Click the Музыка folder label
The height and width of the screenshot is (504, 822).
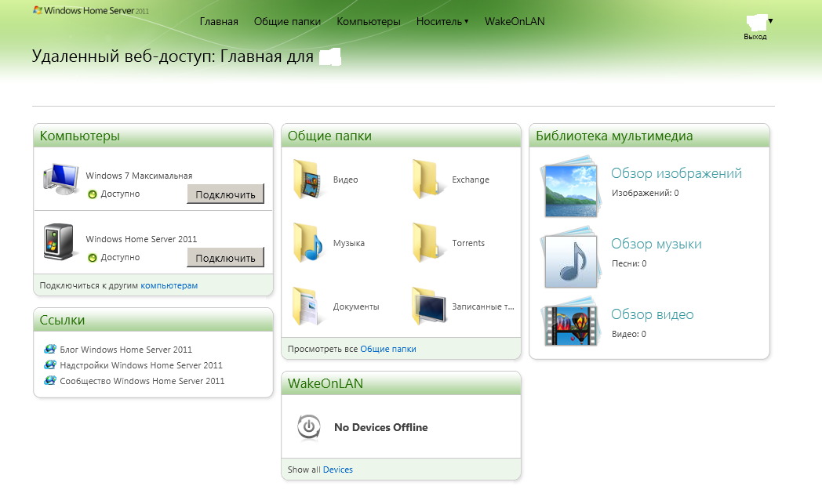348,243
